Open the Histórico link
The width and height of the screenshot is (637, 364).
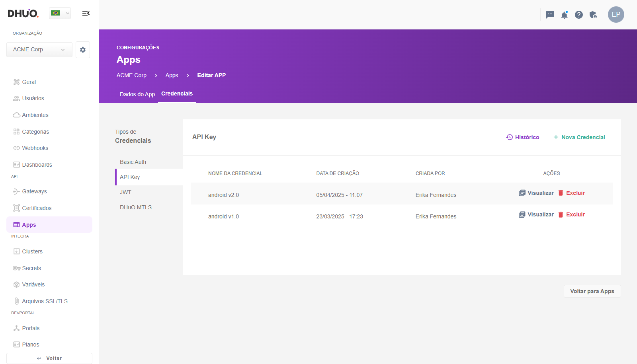click(523, 137)
